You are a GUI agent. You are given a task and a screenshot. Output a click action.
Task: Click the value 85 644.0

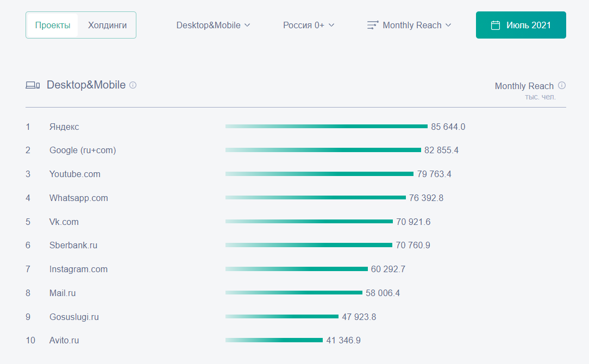(x=448, y=127)
